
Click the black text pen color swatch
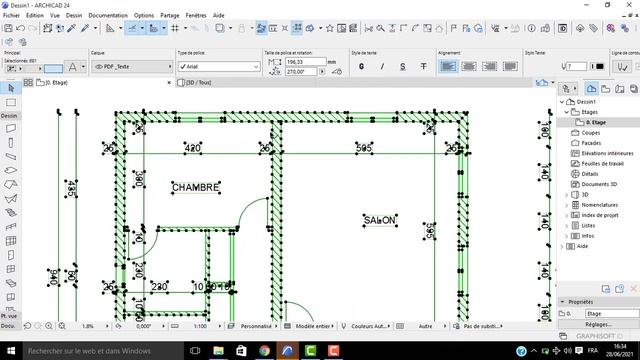(600, 66)
